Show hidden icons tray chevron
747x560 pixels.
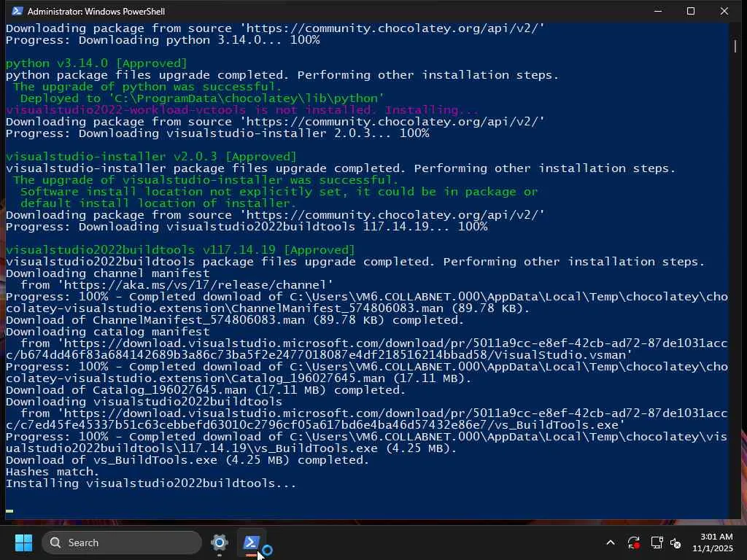[x=611, y=542]
